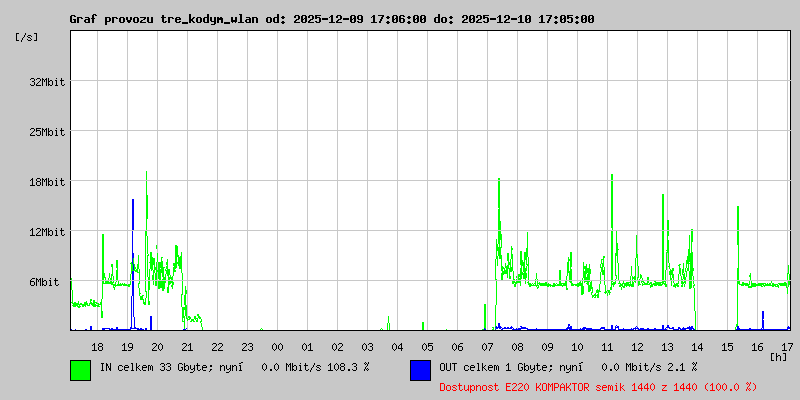Select the 12Mbit y-axis label
This screenshot has width=800, height=400.
(x=47, y=232)
